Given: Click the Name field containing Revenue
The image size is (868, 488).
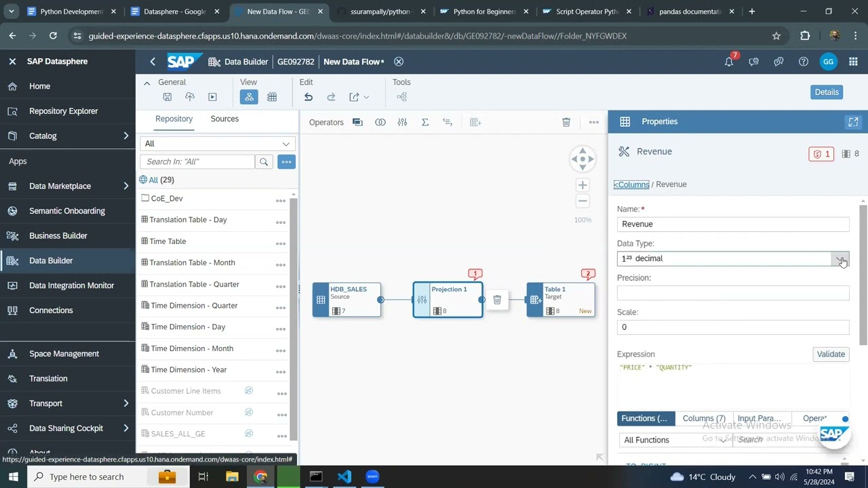Looking at the screenshot, I should [x=733, y=224].
